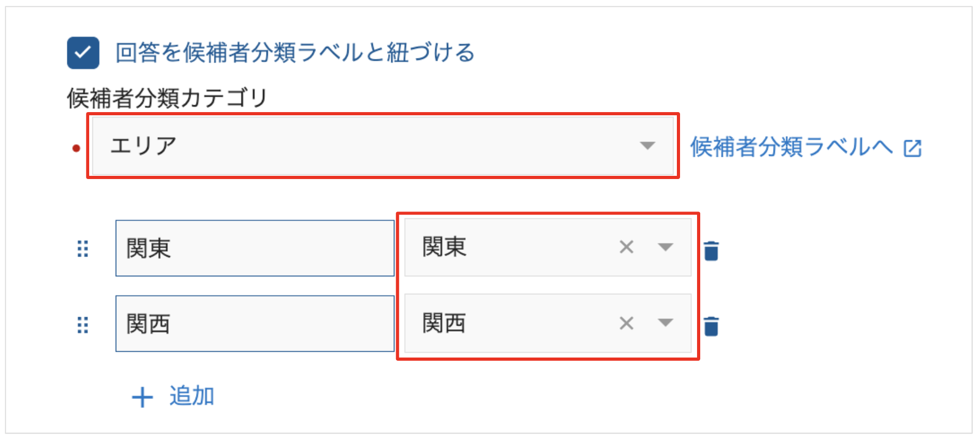Open the 関東 label dropdown
This screenshot has height=442, width=980.
pos(510,247)
